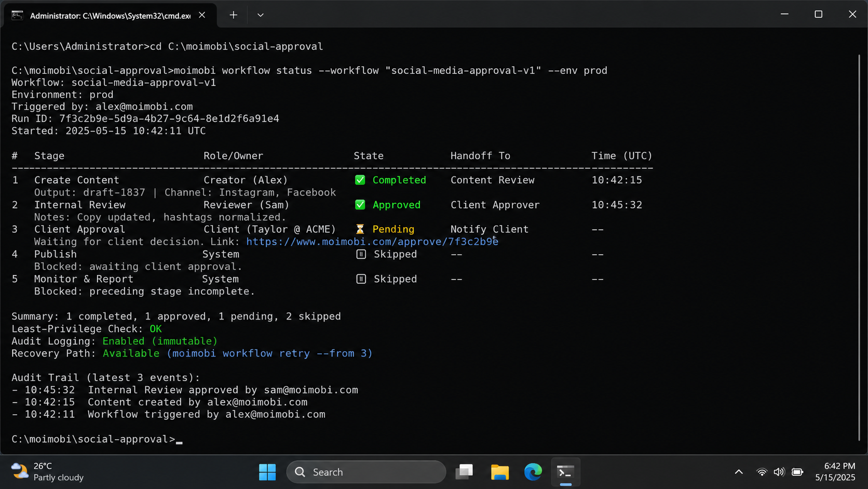Click 'Triggered by: alex@moimobi.com' line

[x=102, y=107]
